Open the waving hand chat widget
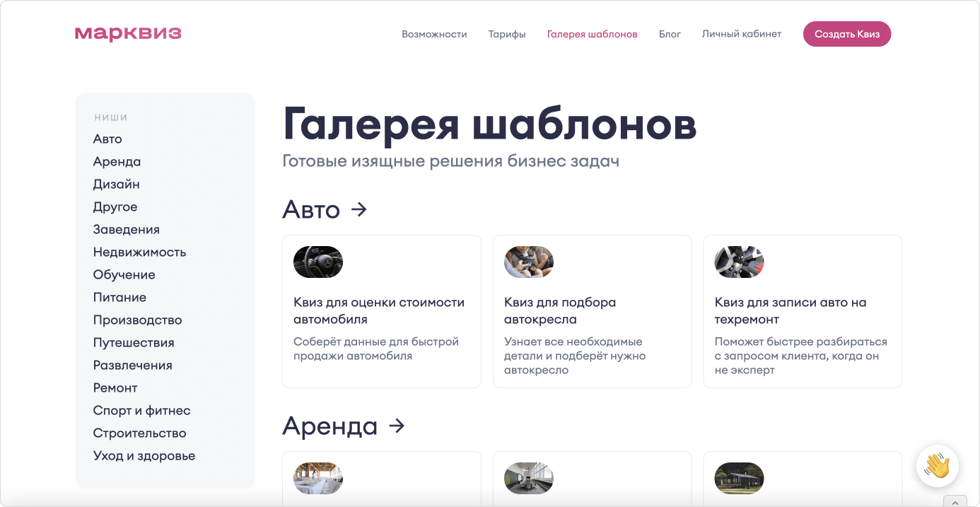 [x=937, y=466]
